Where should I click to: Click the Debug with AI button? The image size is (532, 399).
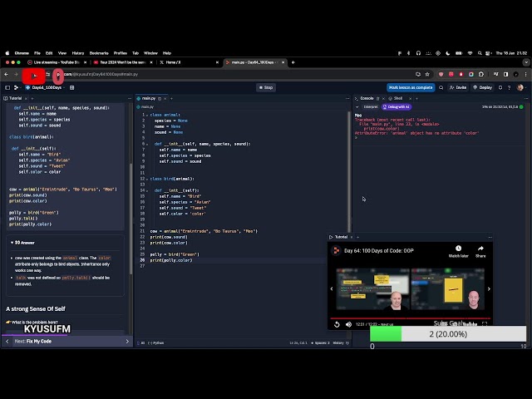(x=397, y=107)
